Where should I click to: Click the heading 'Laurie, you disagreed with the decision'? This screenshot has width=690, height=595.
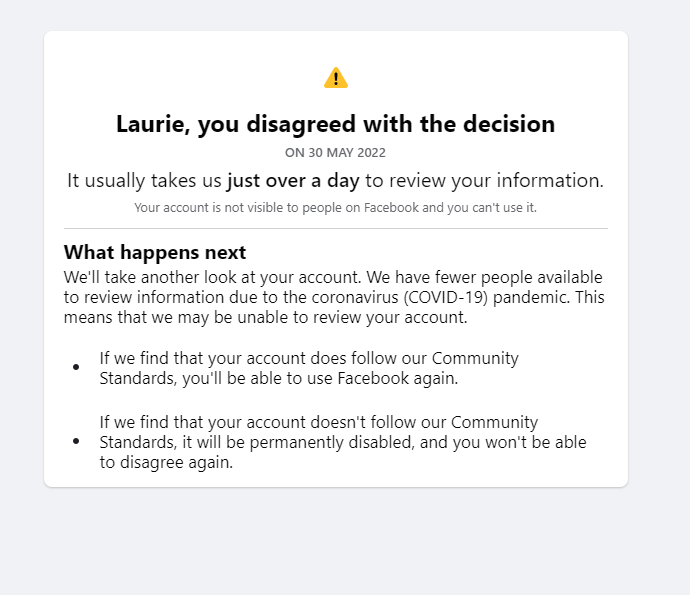336,124
